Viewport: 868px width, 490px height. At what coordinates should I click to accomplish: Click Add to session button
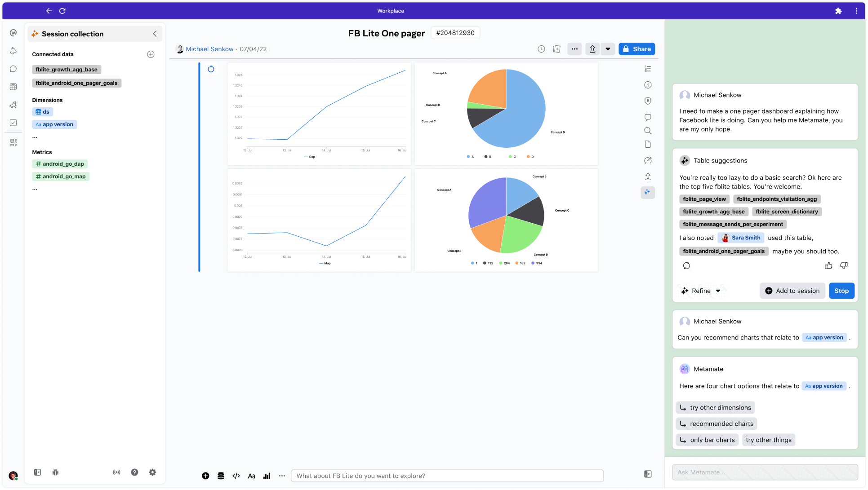point(792,291)
